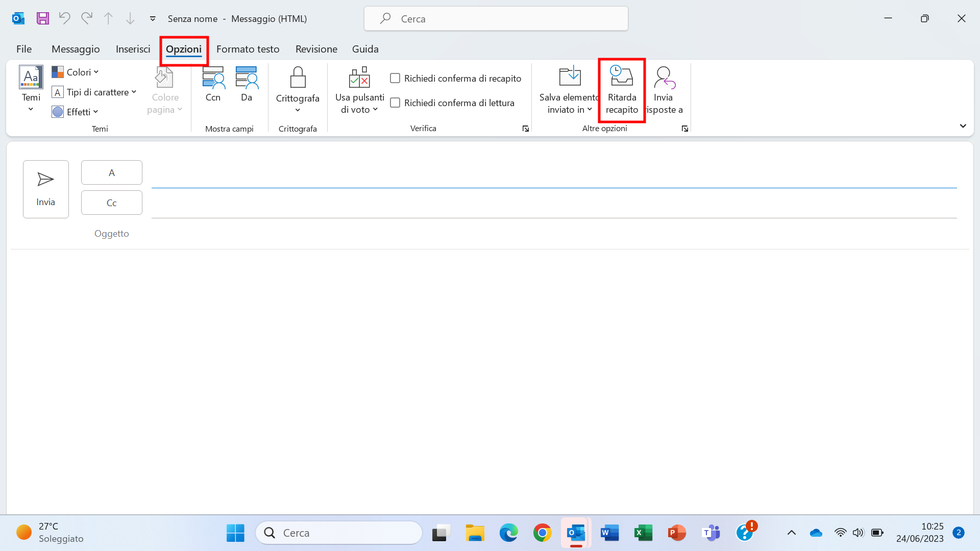Click the Cc button
Image resolution: width=980 pixels, height=551 pixels.
111,203
